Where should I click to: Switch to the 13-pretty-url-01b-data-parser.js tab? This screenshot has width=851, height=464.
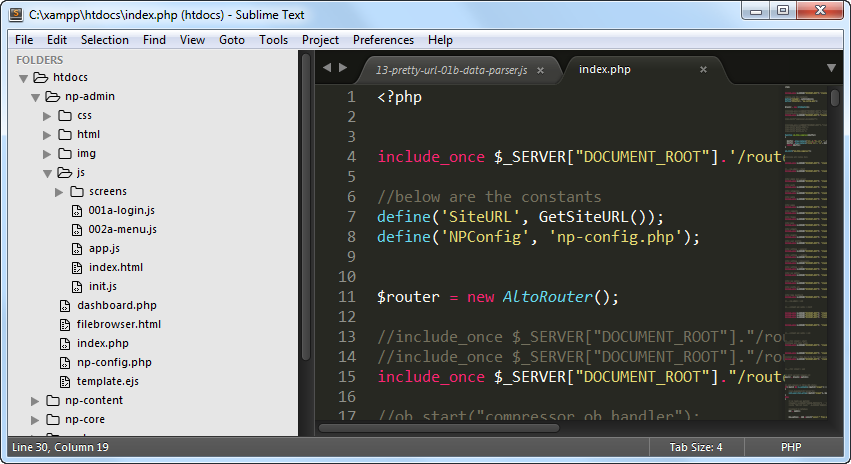pyautogui.click(x=449, y=70)
